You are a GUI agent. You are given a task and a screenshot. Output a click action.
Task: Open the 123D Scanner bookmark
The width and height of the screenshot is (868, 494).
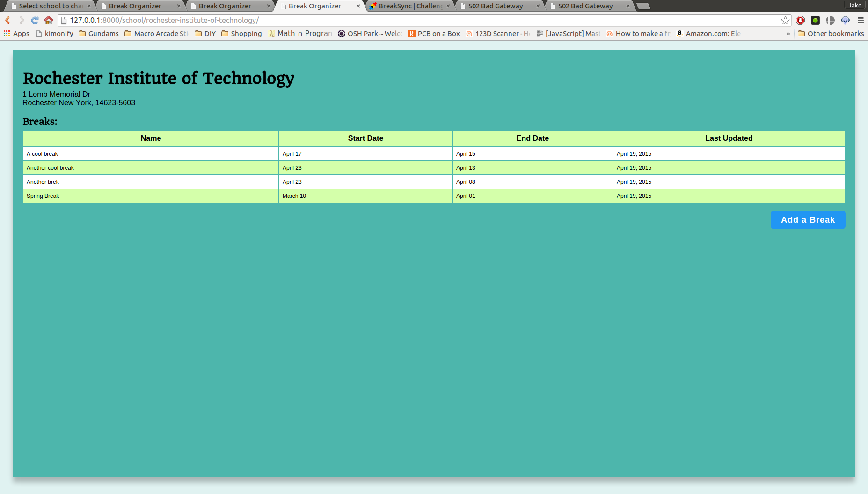point(498,34)
